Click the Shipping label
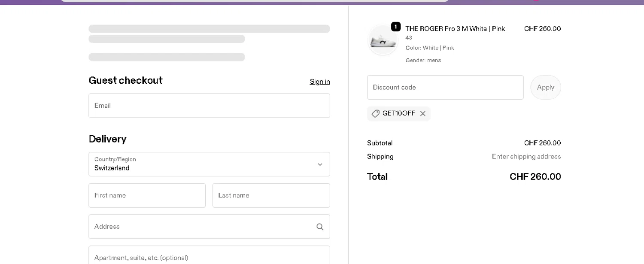Image resolution: width=644 pixels, height=264 pixels. [x=380, y=157]
